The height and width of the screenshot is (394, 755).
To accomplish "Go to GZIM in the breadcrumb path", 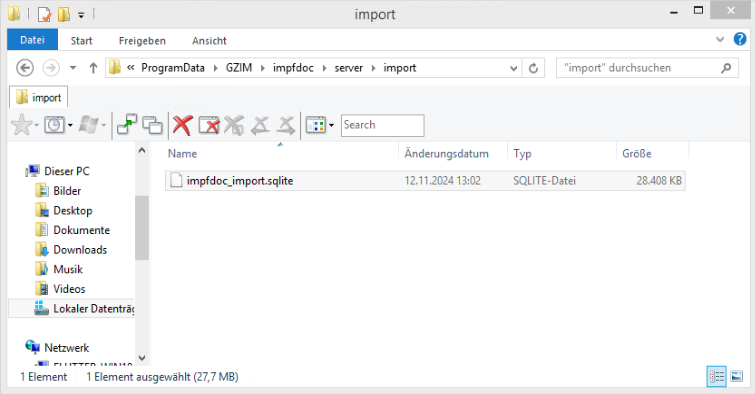I will click(x=239, y=68).
